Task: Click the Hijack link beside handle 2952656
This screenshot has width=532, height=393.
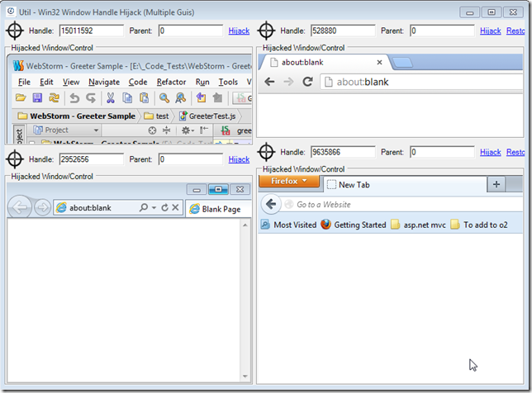Action: (x=239, y=159)
